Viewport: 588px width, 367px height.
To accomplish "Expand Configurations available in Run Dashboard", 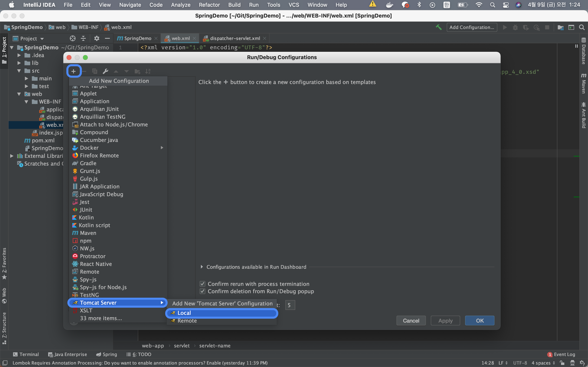I will click(202, 267).
